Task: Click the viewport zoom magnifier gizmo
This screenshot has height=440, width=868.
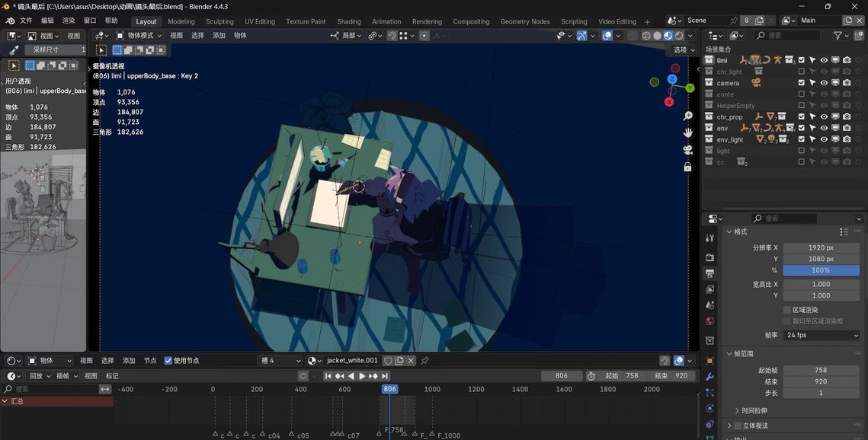Action: 687,116
